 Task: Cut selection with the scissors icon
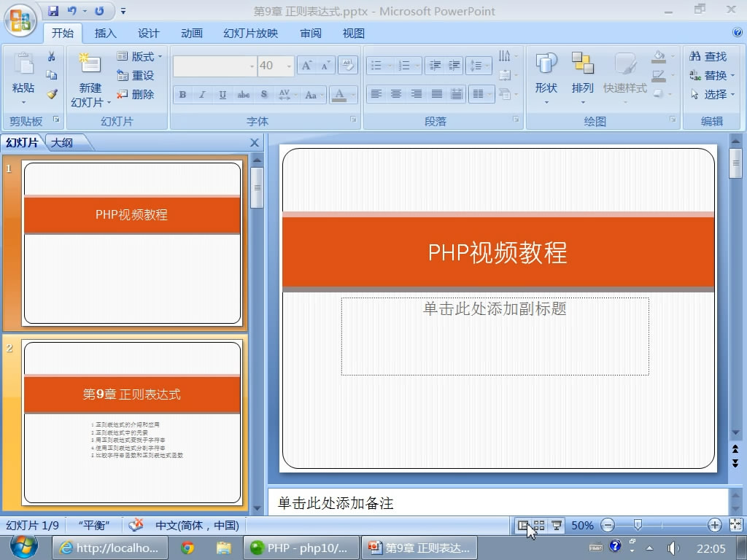click(x=52, y=57)
